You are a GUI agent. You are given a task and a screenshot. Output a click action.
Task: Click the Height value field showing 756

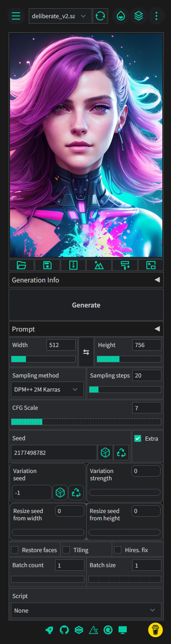pyautogui.click(x=147, y=345)
